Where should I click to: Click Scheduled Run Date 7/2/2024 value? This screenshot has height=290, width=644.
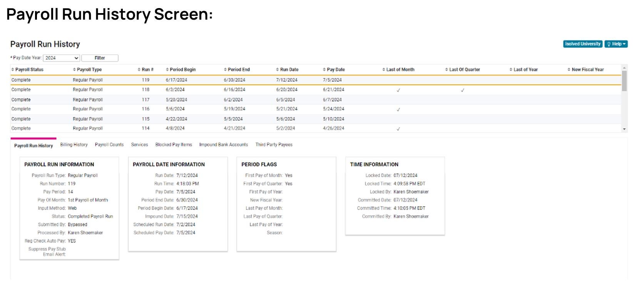[x=186, y=225]
